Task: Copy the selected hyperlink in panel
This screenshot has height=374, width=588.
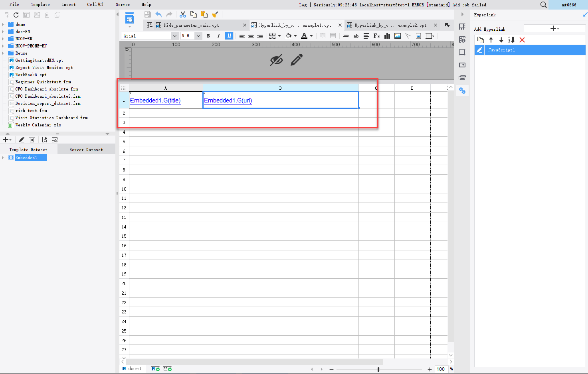Action: pos(481,40)
